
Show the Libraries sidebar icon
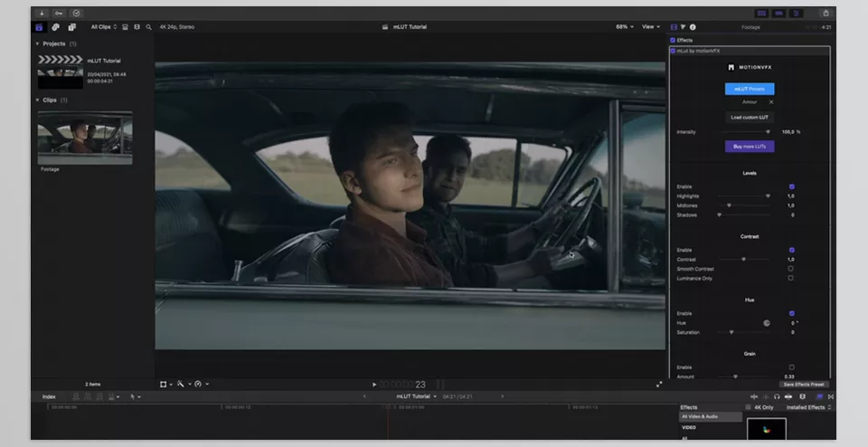tap(39, 26)
